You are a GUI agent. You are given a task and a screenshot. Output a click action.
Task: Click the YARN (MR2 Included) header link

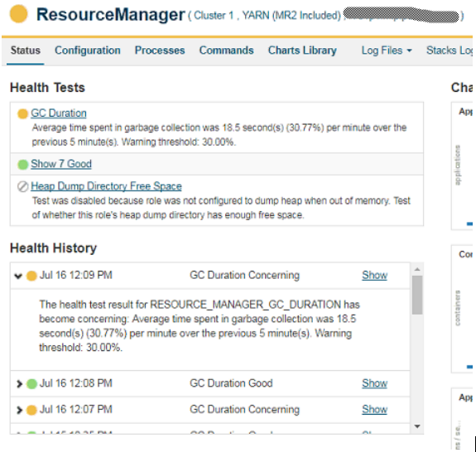coord(291,16)
